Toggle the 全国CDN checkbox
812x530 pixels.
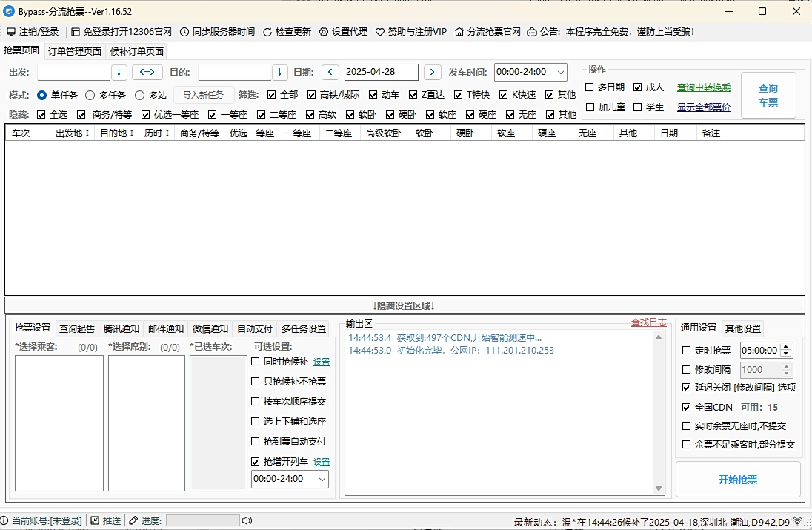(686, 407)
